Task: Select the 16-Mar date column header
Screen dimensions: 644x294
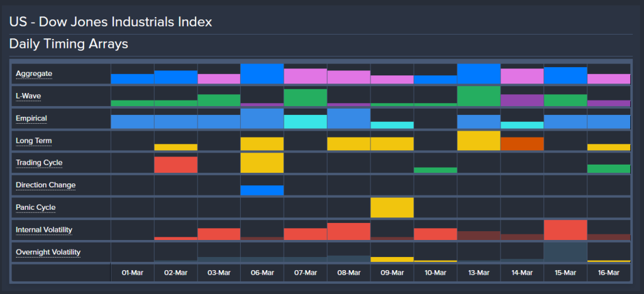Action: pos(608,273)
